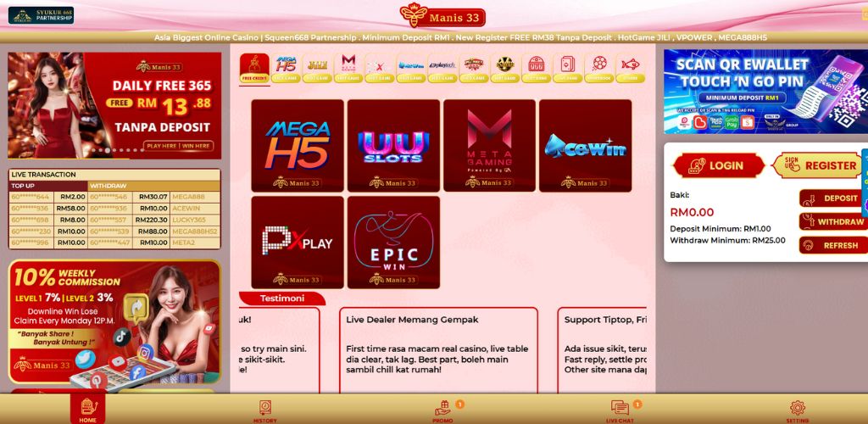Click the LOGIN button
Screen dimensions: 868x424
tap(719, 165)
